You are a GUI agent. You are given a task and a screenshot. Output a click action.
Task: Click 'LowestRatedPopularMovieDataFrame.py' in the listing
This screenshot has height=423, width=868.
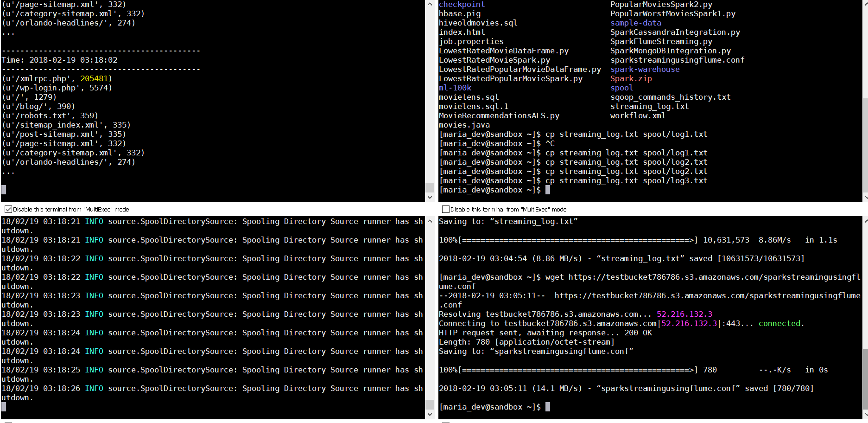point(520,69)
